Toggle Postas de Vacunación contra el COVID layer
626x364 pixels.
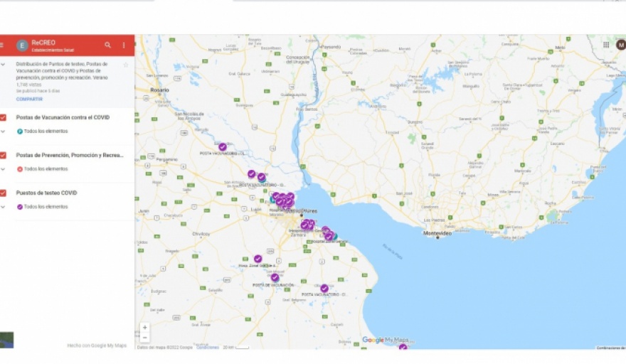point(3,117)
